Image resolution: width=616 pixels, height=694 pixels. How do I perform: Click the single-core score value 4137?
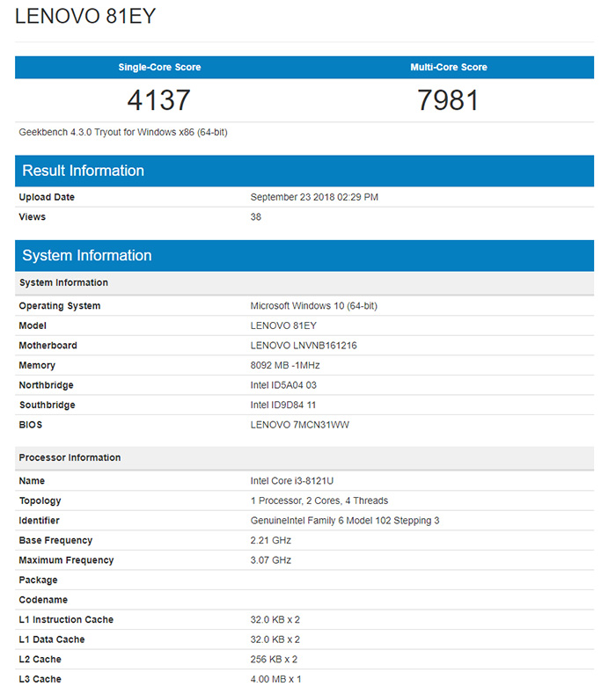click(x=159, y=100)
